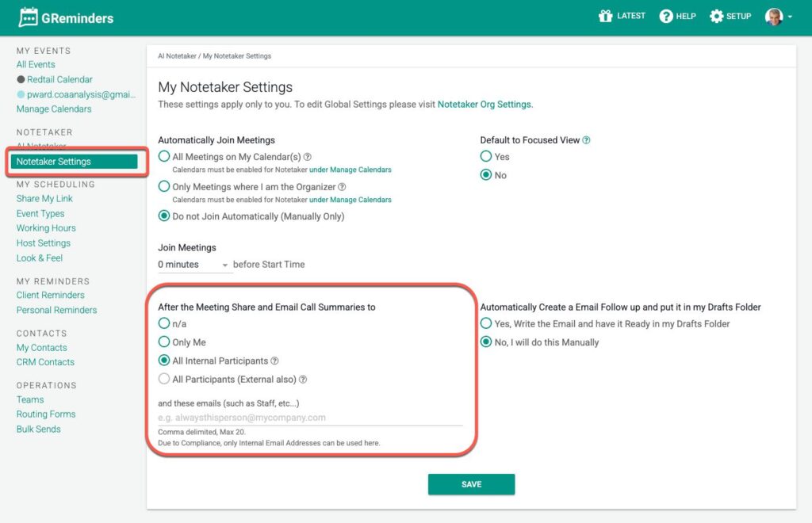The width and height of the screenshot is (812, 523).
Task: Open the Latest gift icon
Action: (x=606, y=17)
